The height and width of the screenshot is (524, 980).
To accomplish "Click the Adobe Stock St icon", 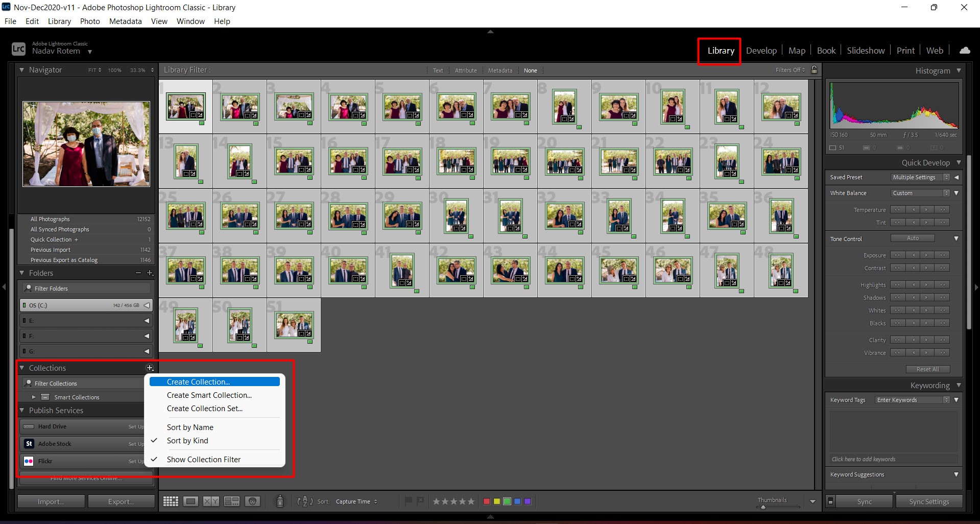I will click(29, 444).
